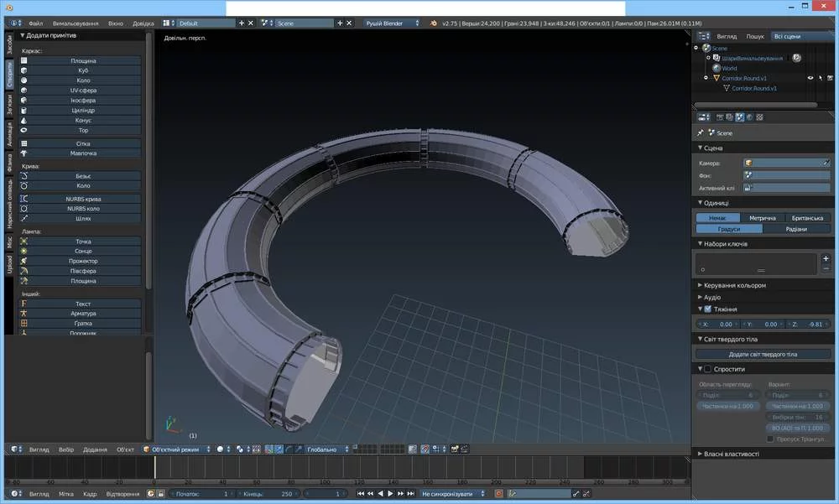Open the Файл menu
The height and width of the screenshot is (504, 839).
pyautogui.click(x=35, y=23)
